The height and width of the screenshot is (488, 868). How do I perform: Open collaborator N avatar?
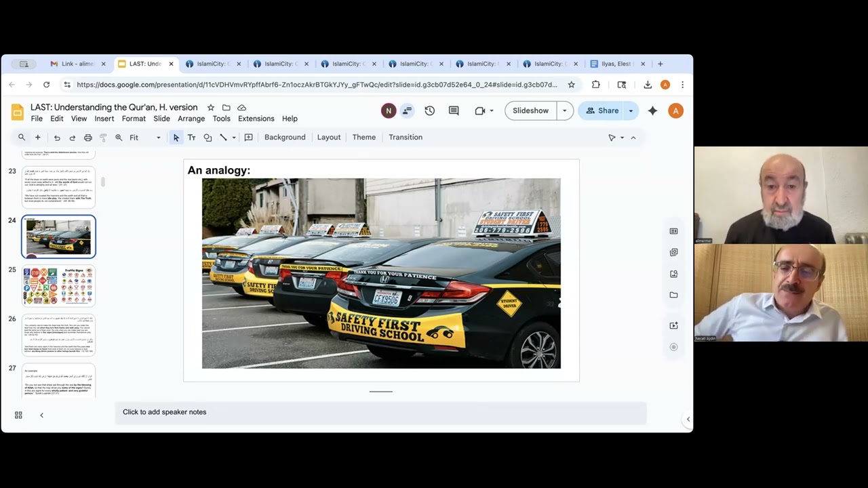(389, 110)
